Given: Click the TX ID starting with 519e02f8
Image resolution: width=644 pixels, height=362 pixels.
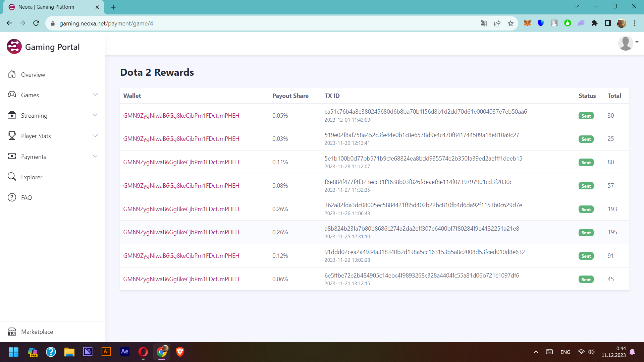Looking at the screenshot, I should [x=422, y=135].
